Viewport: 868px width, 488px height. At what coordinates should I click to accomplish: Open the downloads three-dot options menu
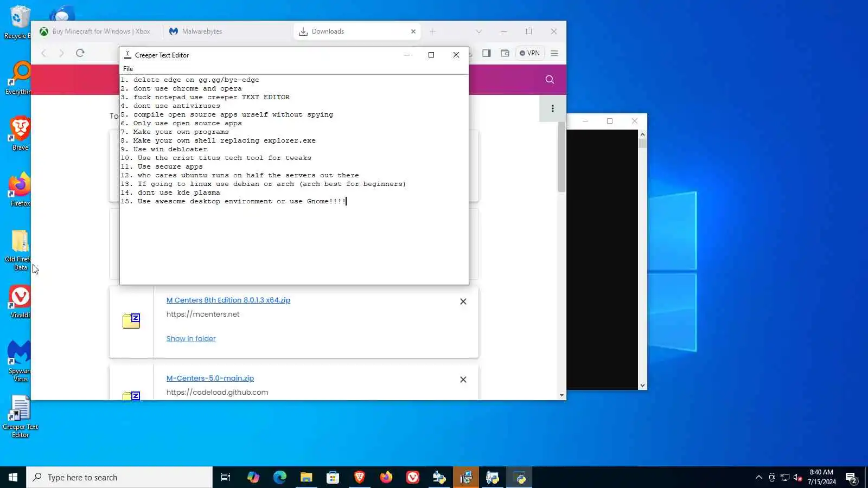(x=553, y=108)
